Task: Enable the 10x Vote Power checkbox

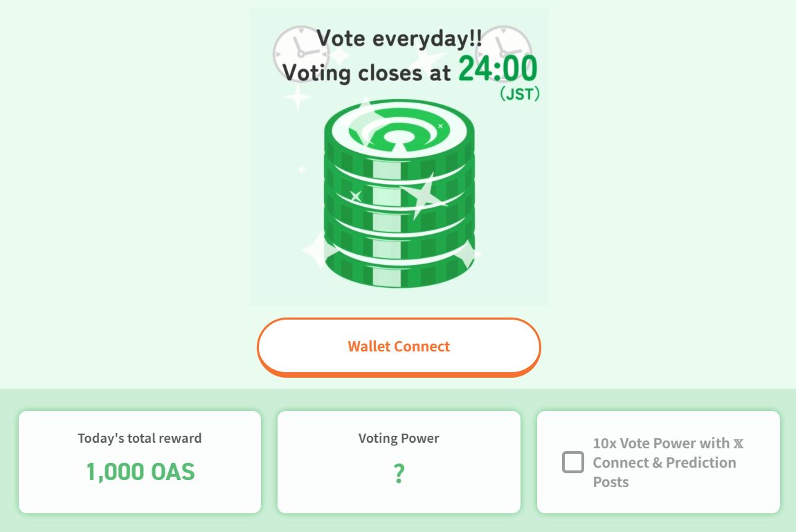Action: point(573,462)
